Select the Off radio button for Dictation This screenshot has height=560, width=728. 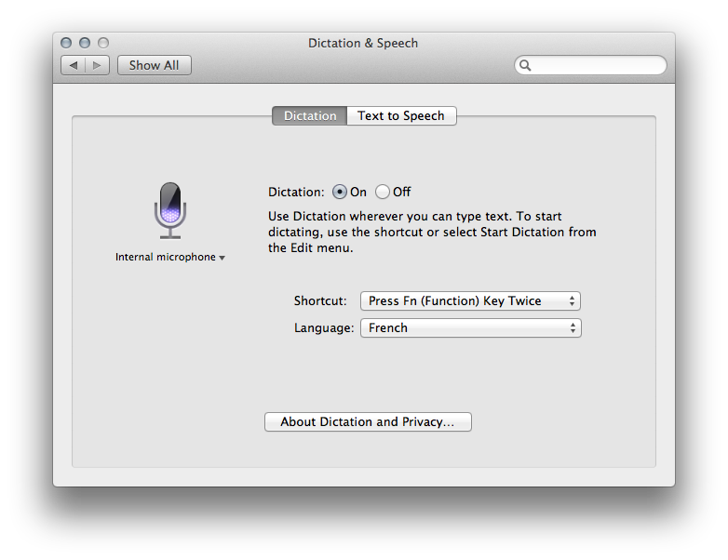383,193
